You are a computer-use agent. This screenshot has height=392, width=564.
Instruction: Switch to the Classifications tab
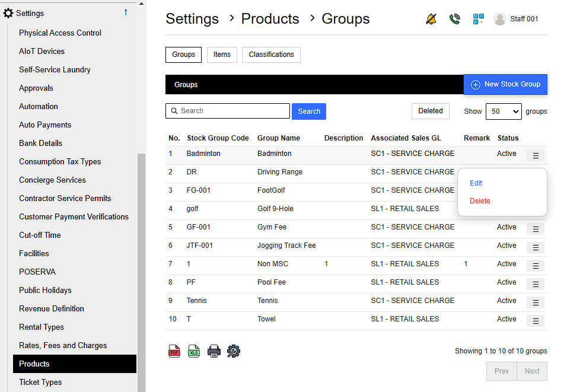click(x=271, y=55)
